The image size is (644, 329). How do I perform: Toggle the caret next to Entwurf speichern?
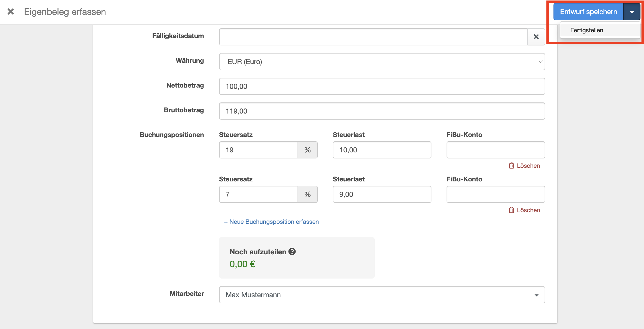pyautogui.click(x=632, y=12)
